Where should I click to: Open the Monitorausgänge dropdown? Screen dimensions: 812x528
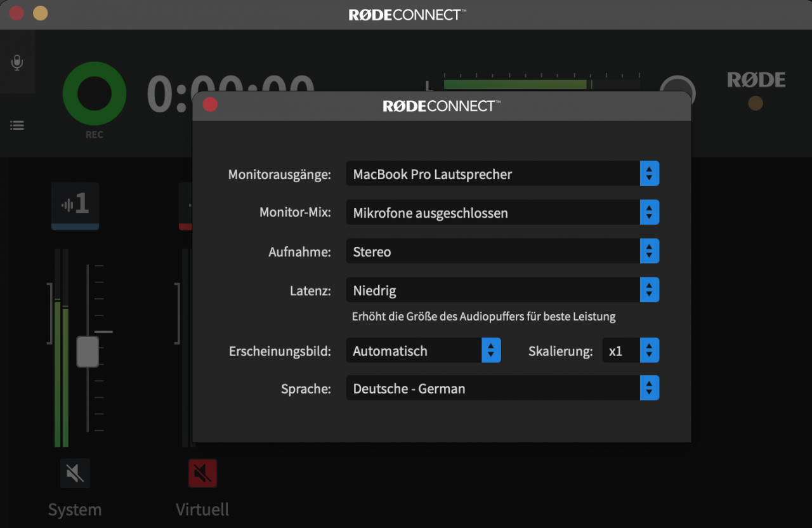(502, 174)
